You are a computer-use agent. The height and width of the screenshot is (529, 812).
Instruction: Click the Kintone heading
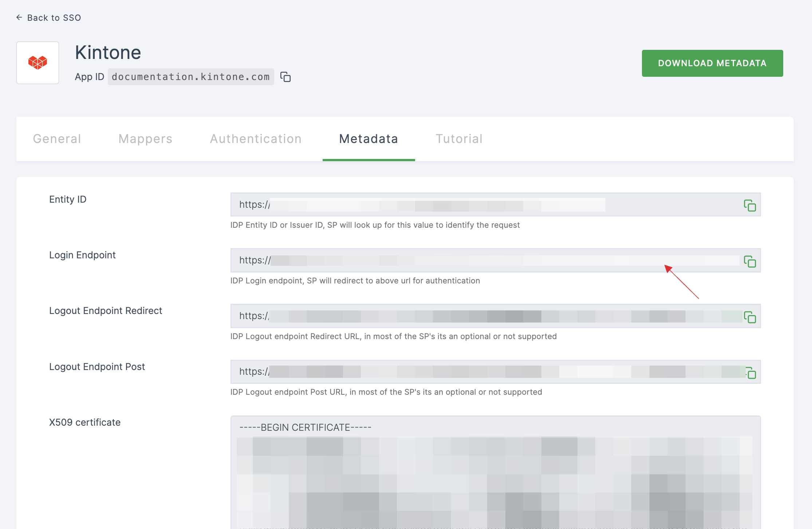tap(108, 52)
